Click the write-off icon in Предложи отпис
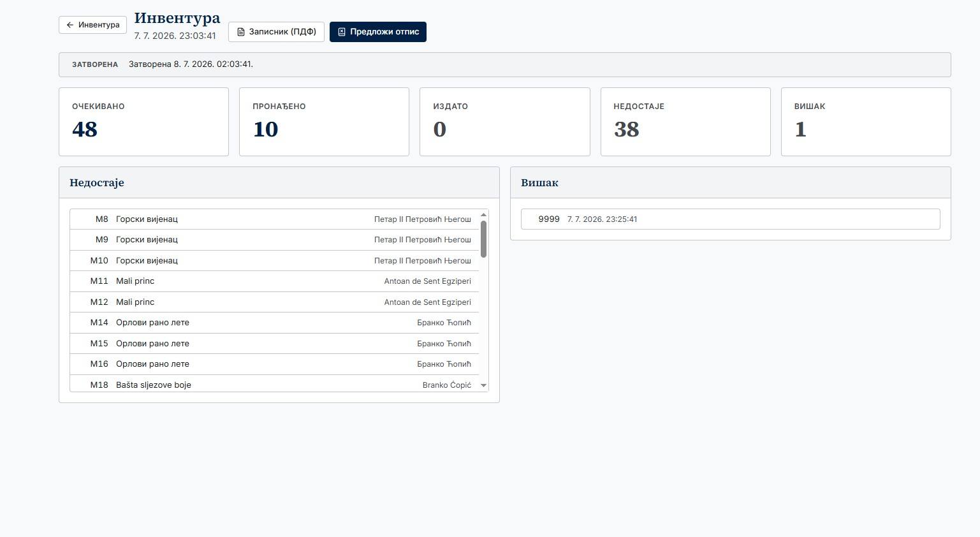Screen dimensions: 980x537 point(342,32)
